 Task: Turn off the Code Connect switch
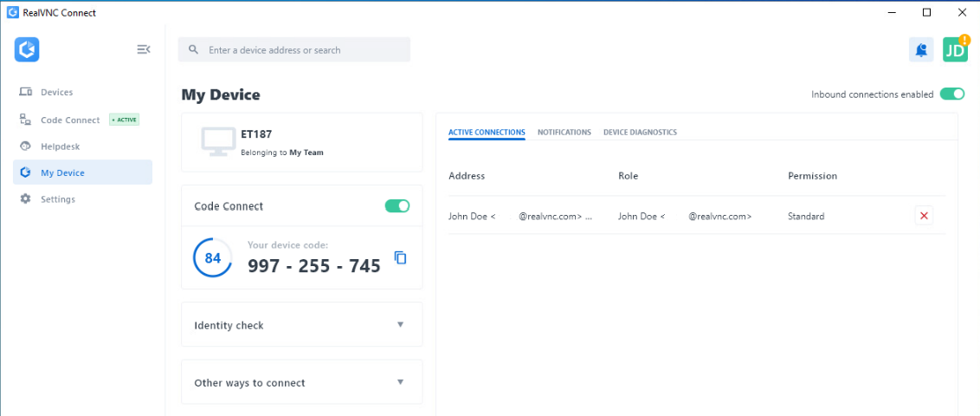[397, 205]
